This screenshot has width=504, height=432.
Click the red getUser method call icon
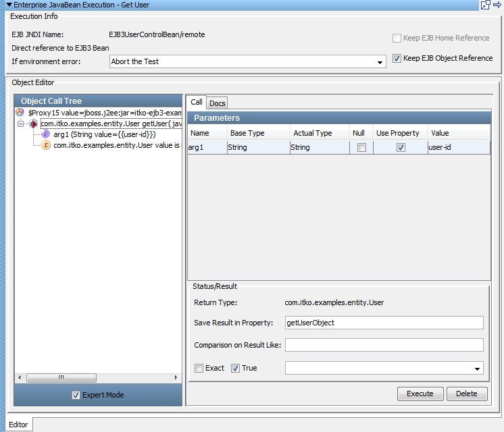point(33,124)
